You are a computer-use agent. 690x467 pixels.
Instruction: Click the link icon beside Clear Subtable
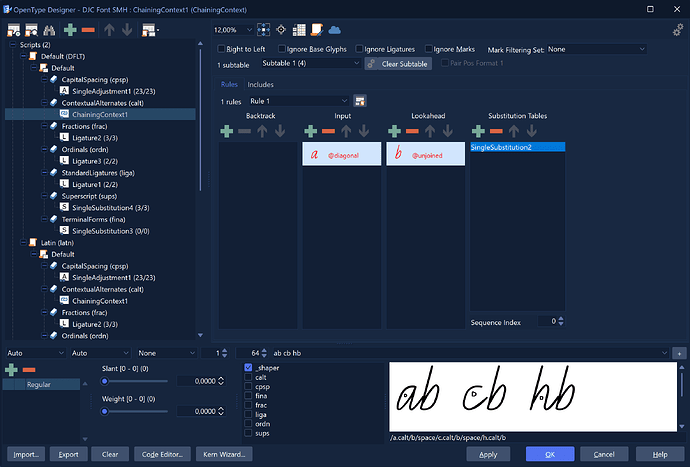[x=371, y=64]
